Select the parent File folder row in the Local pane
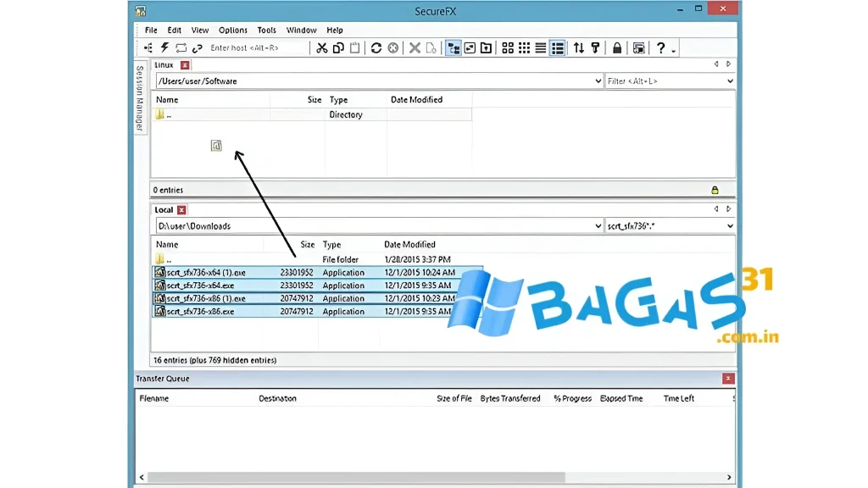 click(317, 259)
